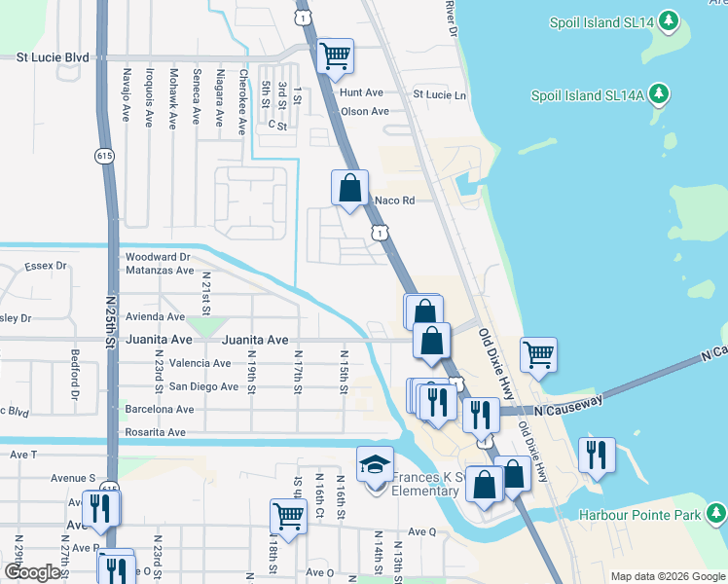Click the Spoil Island SL14 park icon

(669, 21)
